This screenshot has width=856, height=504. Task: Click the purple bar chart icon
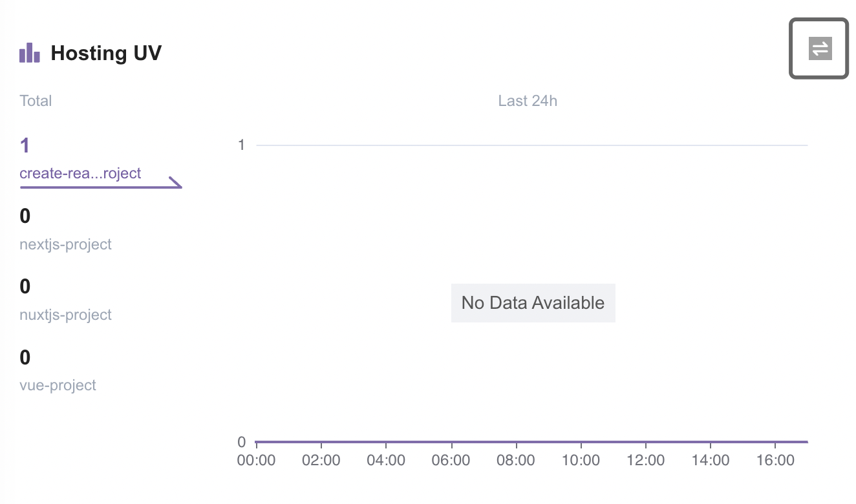click(30, 52)
